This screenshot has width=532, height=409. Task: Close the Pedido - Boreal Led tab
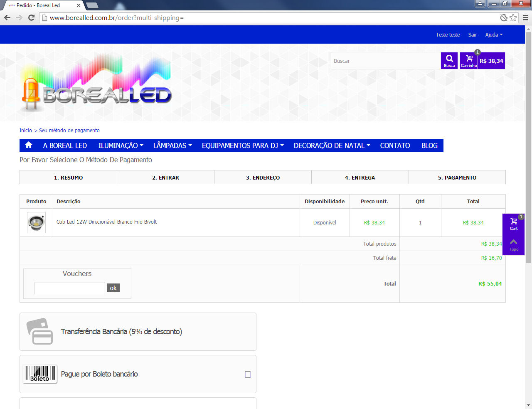pos(79,5)
